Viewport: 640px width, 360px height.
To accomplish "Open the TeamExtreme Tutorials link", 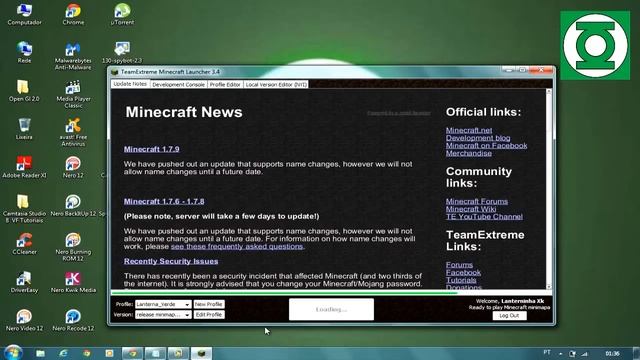I will click(461, 280).
